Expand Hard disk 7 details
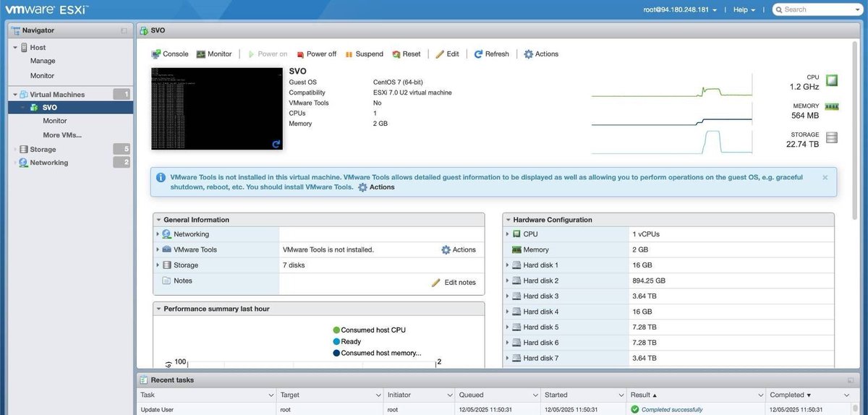Viewport: 868px width, 415px height. click(507, 359)
